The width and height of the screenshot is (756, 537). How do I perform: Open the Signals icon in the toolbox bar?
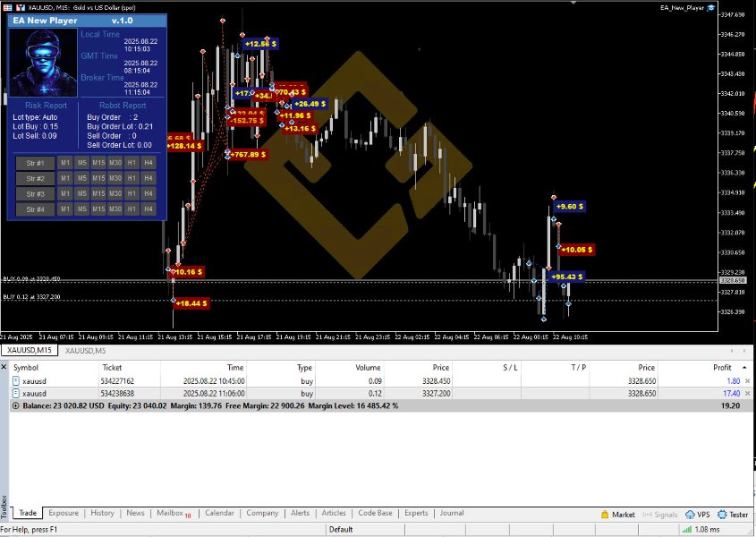[647, 515]
